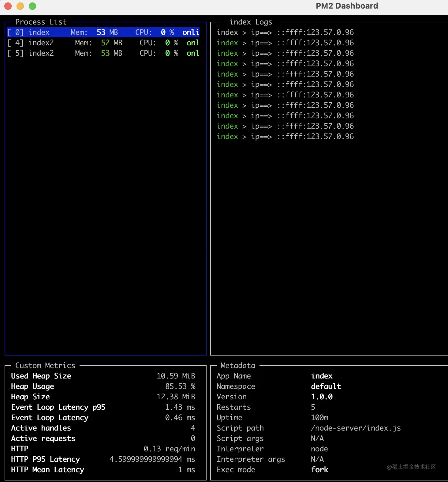Image resolution: width=448 pixels, height=482 pixels.
Task: Click the 'HTTP P95 Latency' metric label
Action: coord(45,459)
